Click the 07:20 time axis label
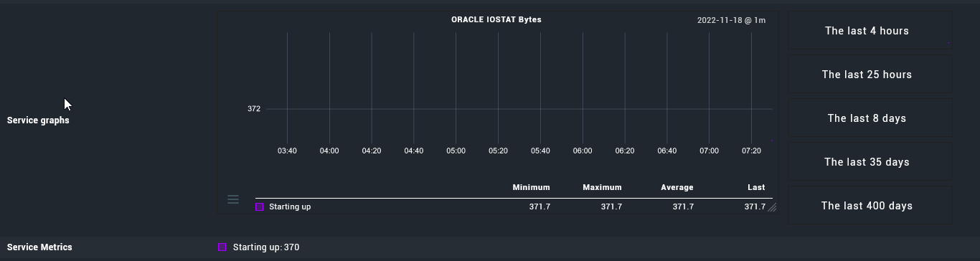The image size is (980, 261). click(751, 151)
